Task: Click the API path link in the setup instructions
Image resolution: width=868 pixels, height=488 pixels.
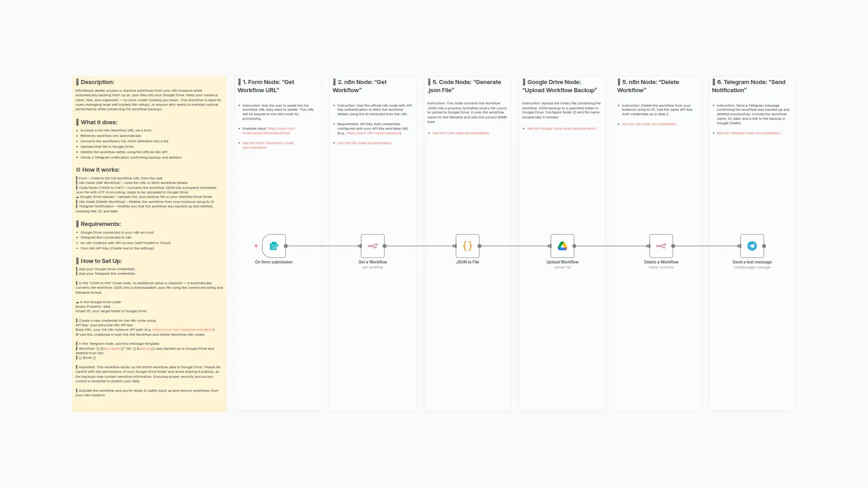Action: 183,329
